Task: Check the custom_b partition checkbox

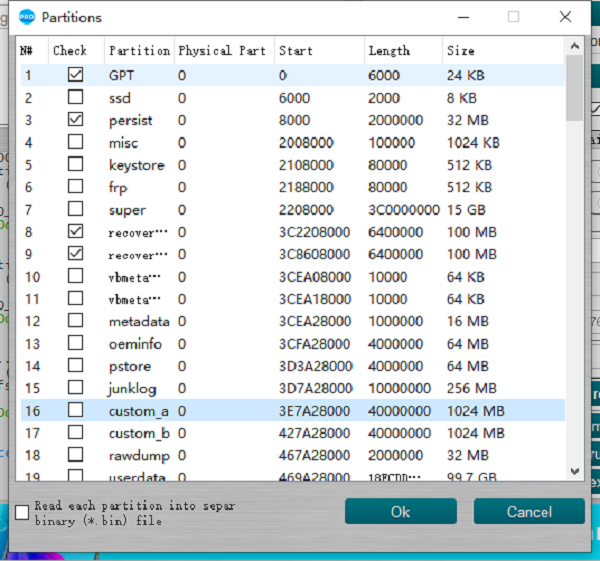Action: (x=75, y=432)
